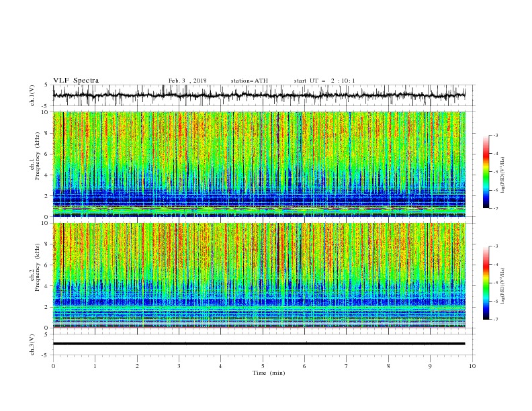Click the log(PSD) label beside ch.1 colorbar
The image size is (532, 411).
(503, 175)
